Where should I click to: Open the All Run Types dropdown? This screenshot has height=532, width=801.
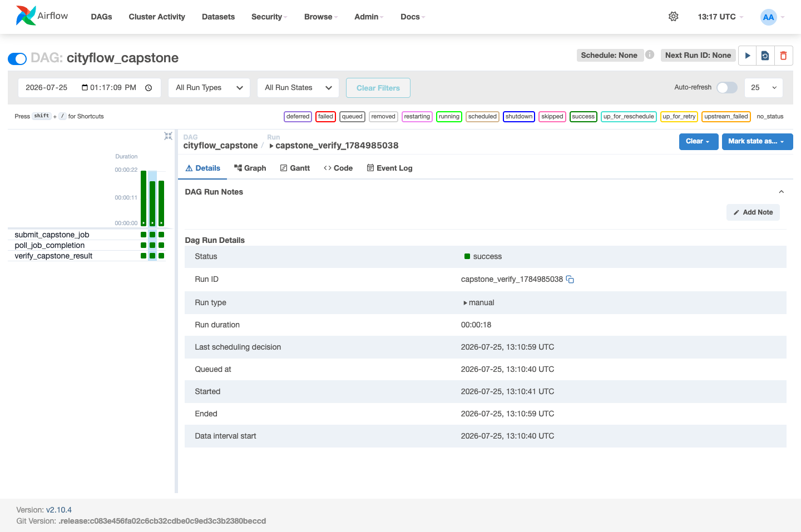point(209,88)
